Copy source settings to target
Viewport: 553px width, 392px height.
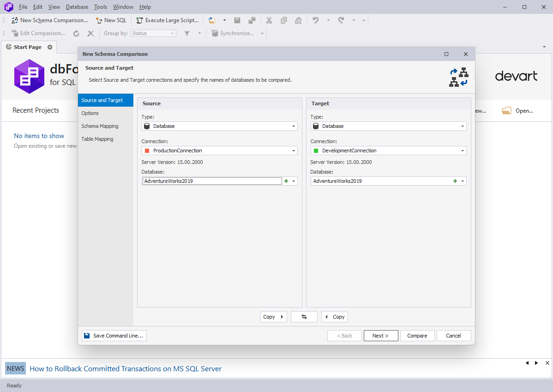[273, 317]
